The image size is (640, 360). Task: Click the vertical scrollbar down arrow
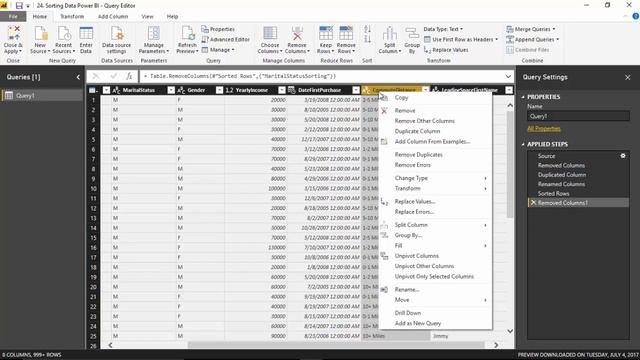tap(510, 331)
